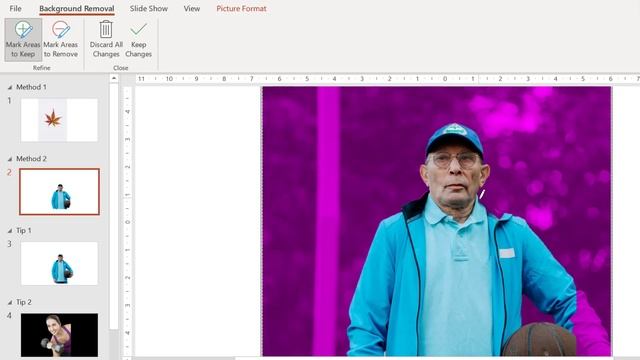Select slide 4 thumbnail with woman lifting dumbbell

click(x=59, y=335)
